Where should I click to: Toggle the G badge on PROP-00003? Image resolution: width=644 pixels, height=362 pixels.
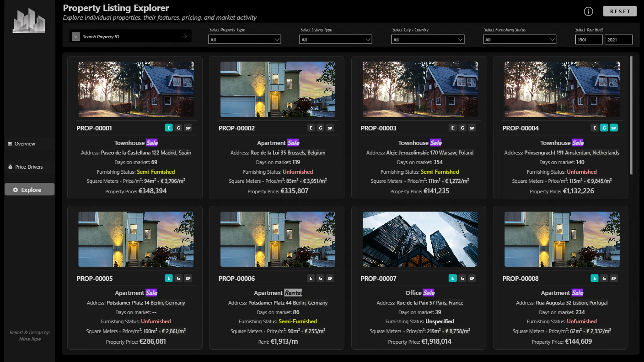tap(462, 128)
